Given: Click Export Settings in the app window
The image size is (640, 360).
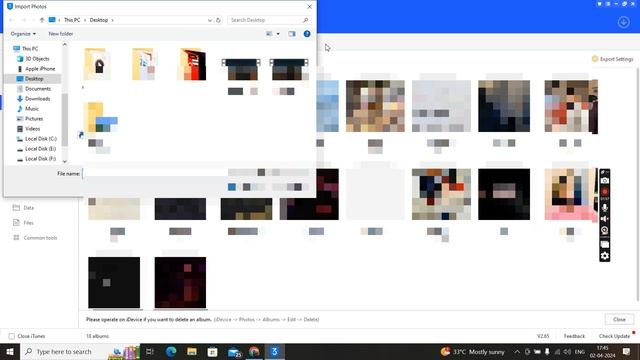Looking at the screenshot, I should [x=613, y=59].
